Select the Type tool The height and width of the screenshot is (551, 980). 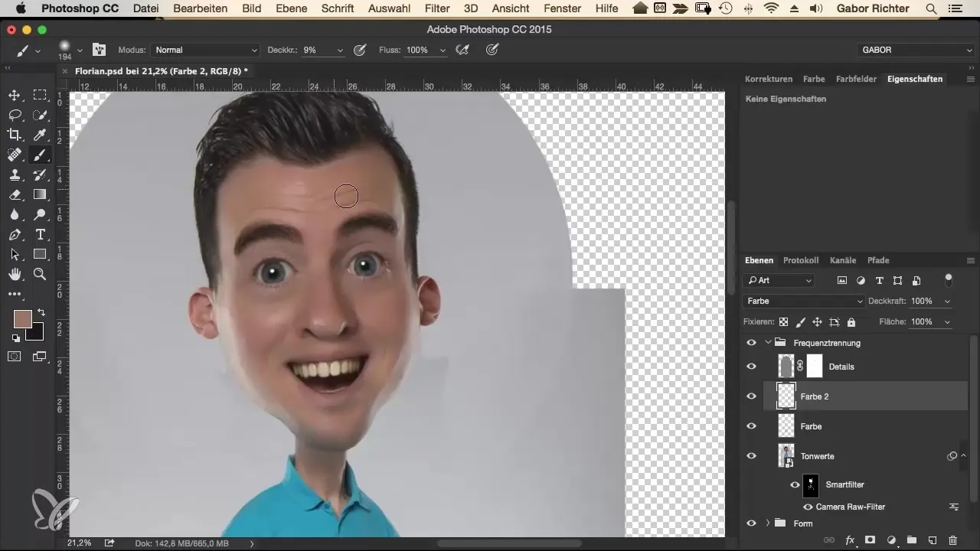(40, 234)
